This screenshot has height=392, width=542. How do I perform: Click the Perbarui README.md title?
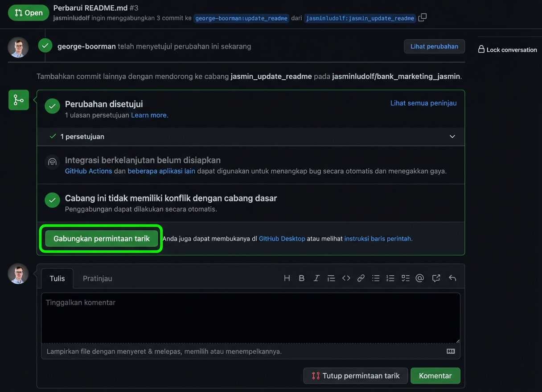(x=90, y=8)
